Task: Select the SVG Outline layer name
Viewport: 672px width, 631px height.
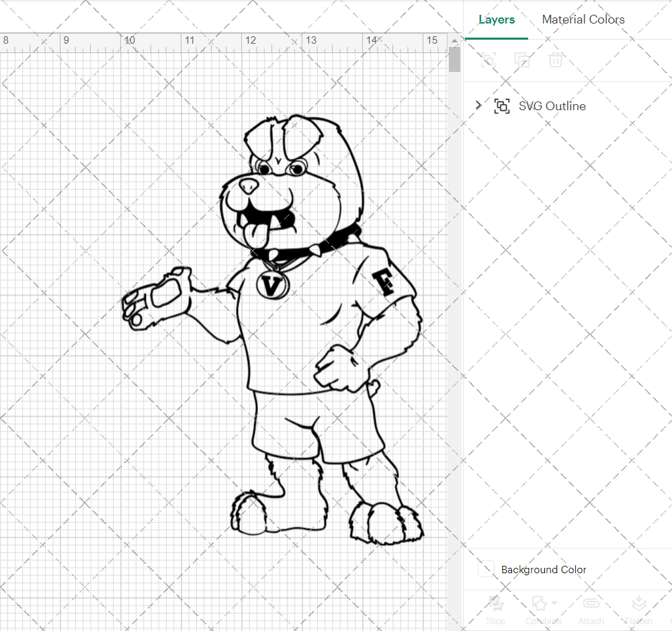Action: pos(552,106)
